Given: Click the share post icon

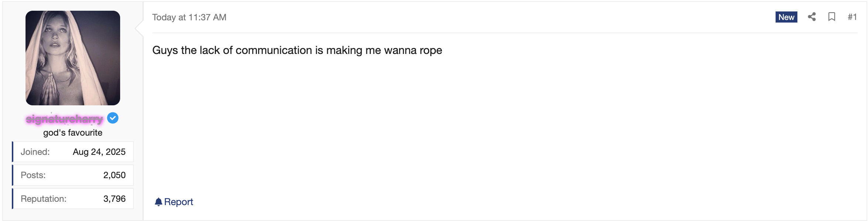Looking at the screenshot, I should tap(812, 17).
